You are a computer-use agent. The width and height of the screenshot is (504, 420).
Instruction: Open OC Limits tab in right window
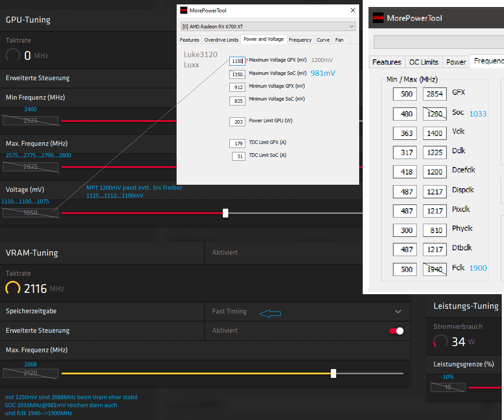pos(424,62)
